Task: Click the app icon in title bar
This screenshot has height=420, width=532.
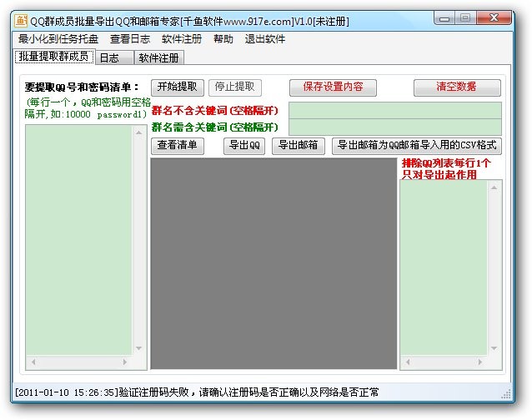Action: tap(21, 21)
